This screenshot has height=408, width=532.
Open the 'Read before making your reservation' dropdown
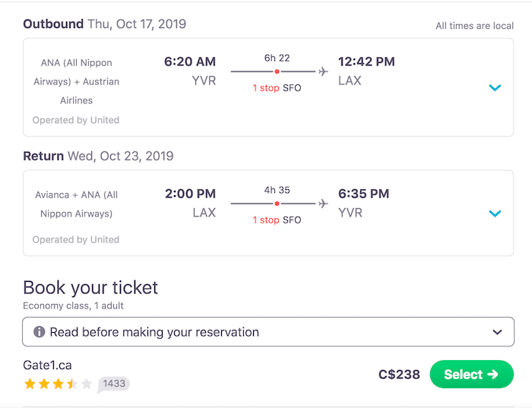click(x=268, y=332)
